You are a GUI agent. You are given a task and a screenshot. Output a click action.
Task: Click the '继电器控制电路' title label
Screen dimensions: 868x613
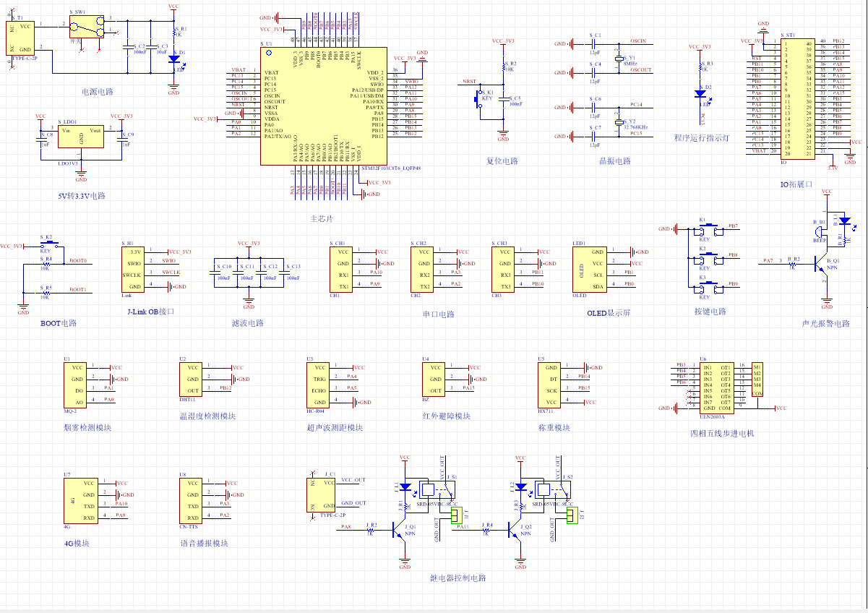pyautogui.click(x=457, y=578)
